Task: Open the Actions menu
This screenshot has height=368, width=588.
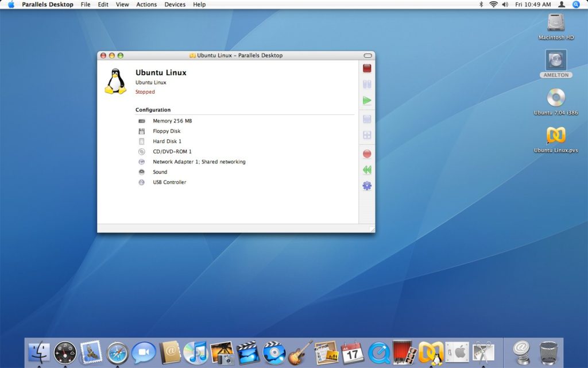Action: pyautogui.click(x=146, y=5)
